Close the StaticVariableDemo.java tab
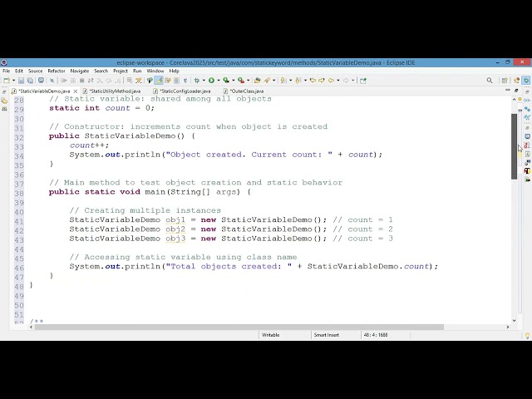 (x=76, y=91)
